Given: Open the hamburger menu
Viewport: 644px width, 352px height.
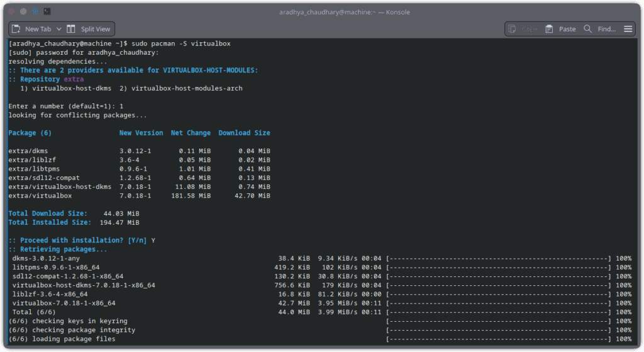Looking at the screenshot, I should [628, 29].
